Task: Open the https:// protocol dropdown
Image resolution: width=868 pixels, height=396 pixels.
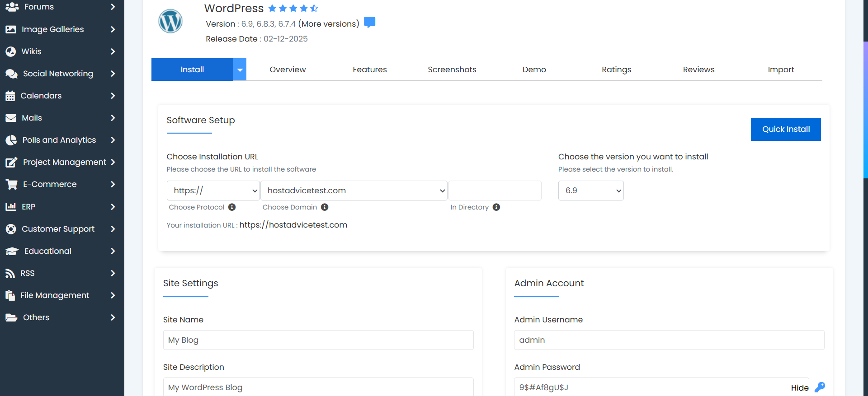Action: pos(213,191)
